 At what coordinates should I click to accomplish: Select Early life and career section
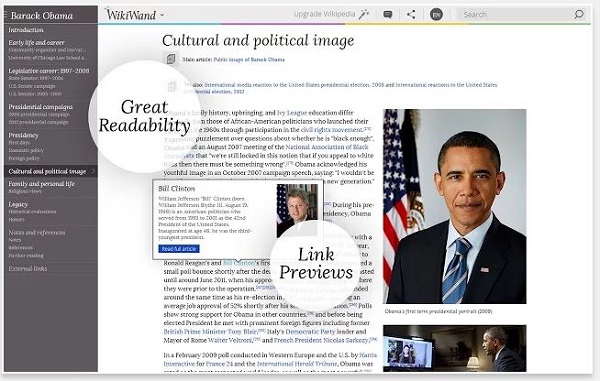pos(36,42)
